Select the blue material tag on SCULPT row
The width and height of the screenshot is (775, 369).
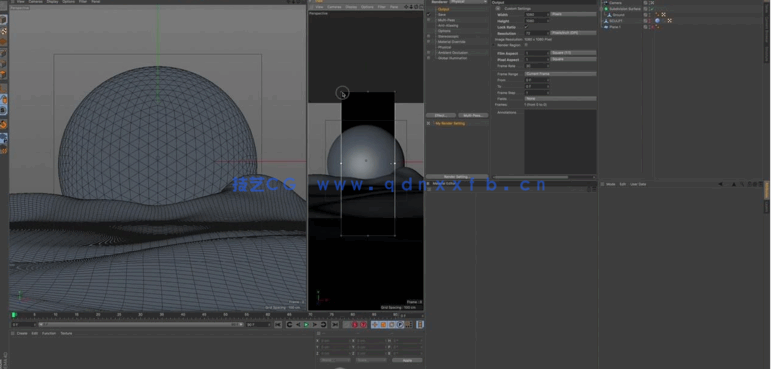pos(657,21)
